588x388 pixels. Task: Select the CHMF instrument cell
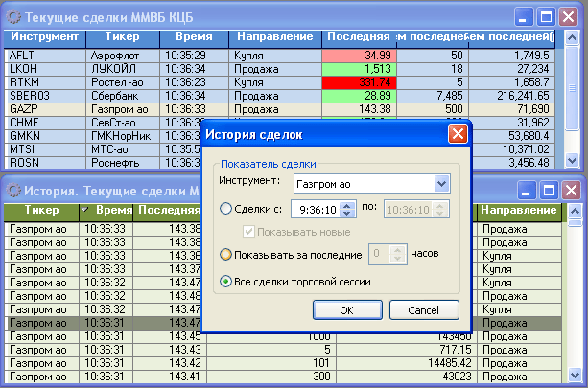(x=45, y=123)
